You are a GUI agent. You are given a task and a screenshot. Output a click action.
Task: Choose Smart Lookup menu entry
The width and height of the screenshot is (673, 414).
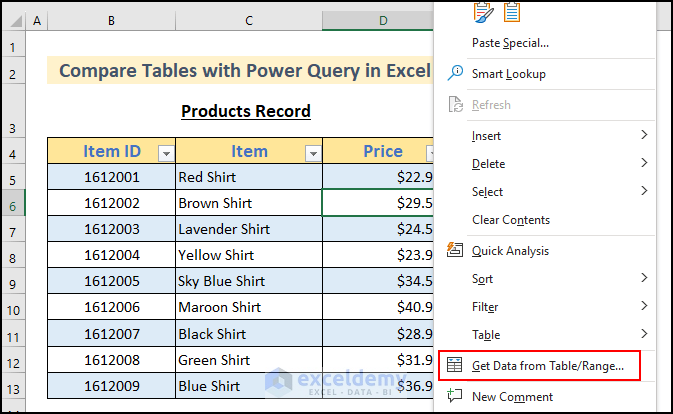[509, 74]
